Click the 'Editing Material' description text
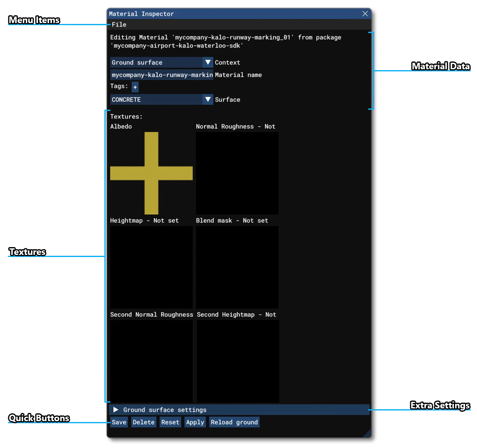Image resolution: width=477 pixels, height=448 pixels. coord(225,41)
